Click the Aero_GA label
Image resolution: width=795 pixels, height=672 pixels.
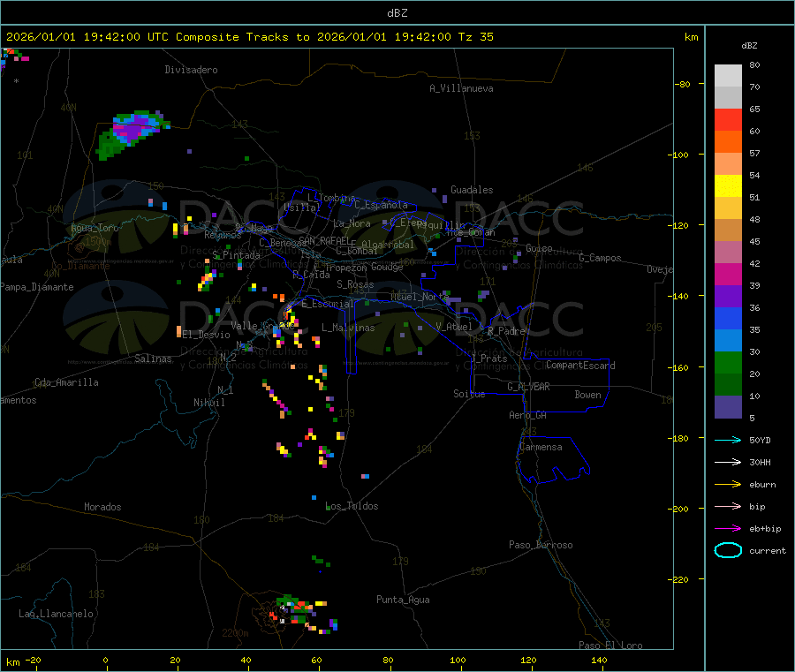pos(528,416)
